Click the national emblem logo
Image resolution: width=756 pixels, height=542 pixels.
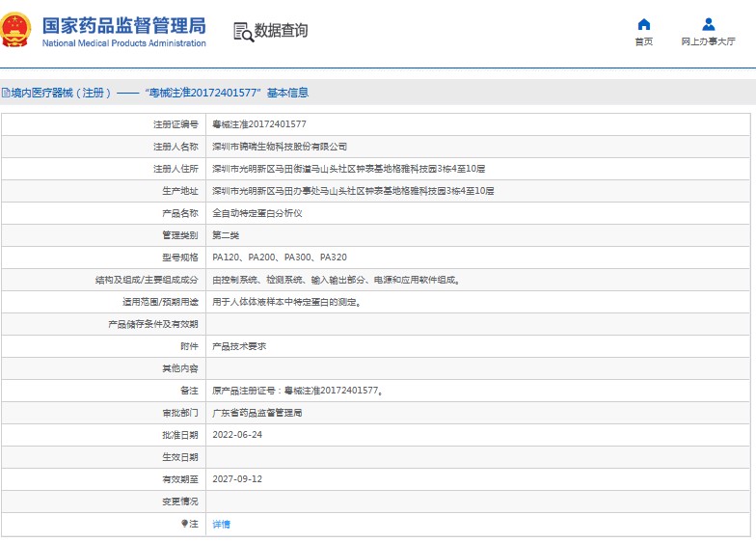[x=15, y=30]
